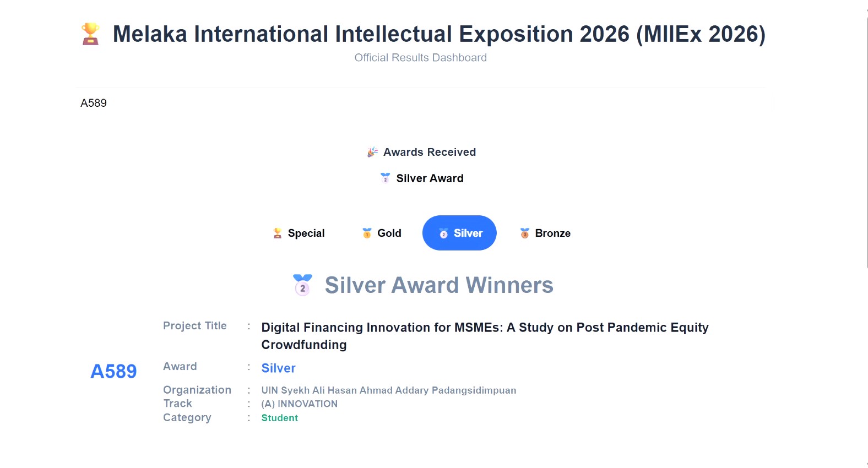The image size is (868, 468).
Task: Click the Gold tab medal icon
Action: click(367, 233)
